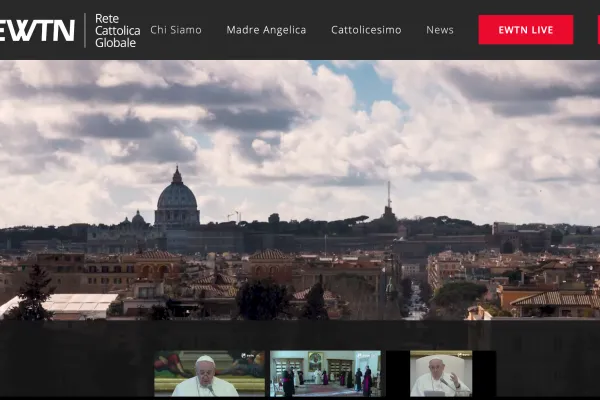Open the thumbnail of the Pope before a painting
The width and height of the screenshot is (600, 400).
pyautogui.click(x=209, y=373)
